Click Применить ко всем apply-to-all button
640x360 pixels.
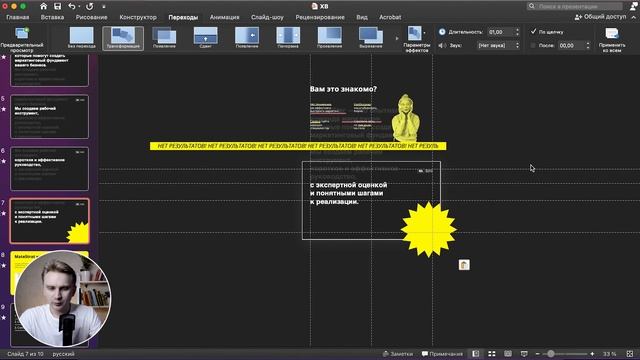pos(612,40)
